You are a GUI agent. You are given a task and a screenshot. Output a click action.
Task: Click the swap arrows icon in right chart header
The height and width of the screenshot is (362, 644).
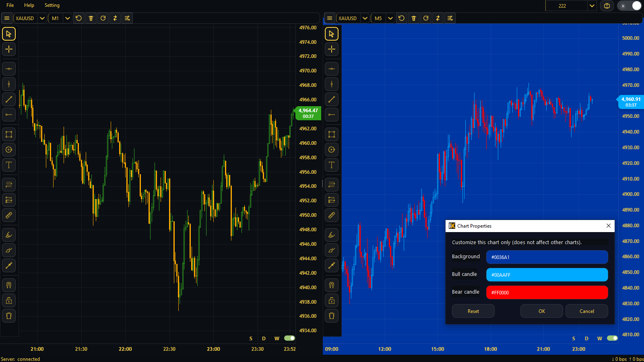pos(438,18)
